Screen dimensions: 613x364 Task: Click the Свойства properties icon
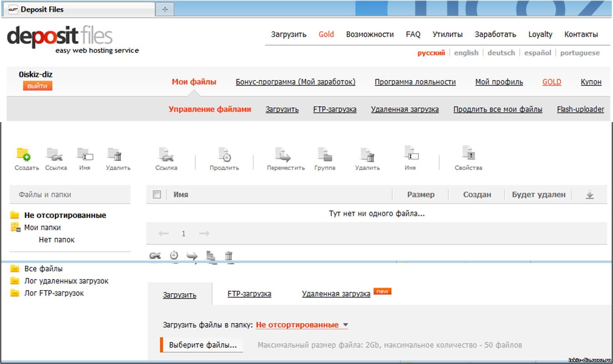pos(468,153)
